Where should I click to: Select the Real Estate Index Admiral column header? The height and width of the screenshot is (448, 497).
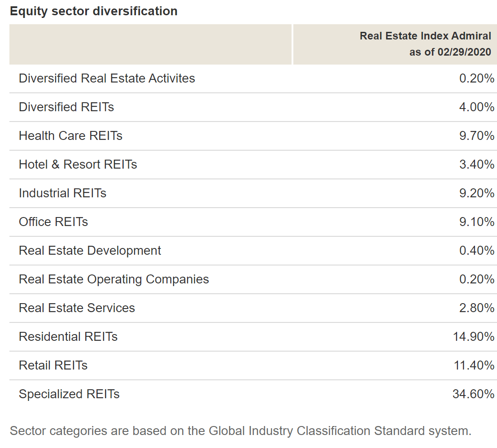(x=425, y=35)
